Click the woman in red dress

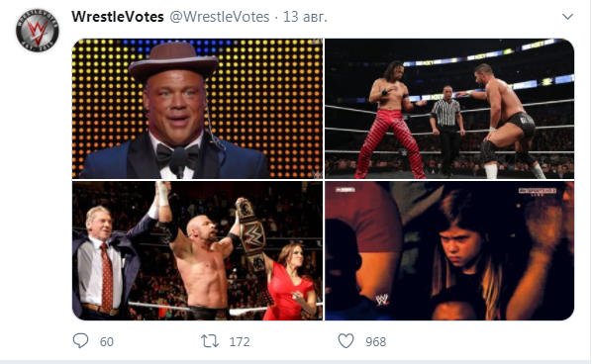[290, 282]
